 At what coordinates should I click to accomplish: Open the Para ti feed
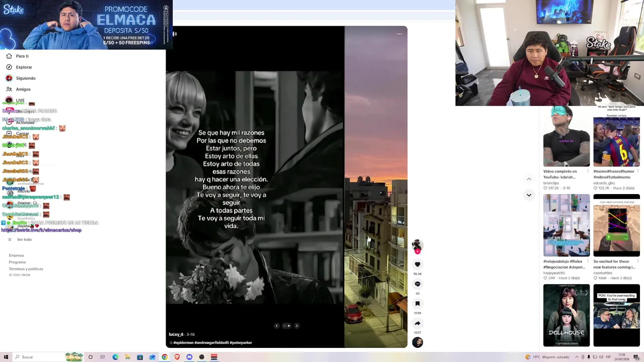tap(17, 56)
